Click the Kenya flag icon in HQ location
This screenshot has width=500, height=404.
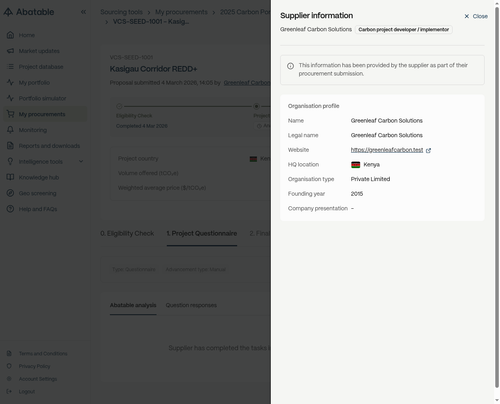[x=356, y=165]
